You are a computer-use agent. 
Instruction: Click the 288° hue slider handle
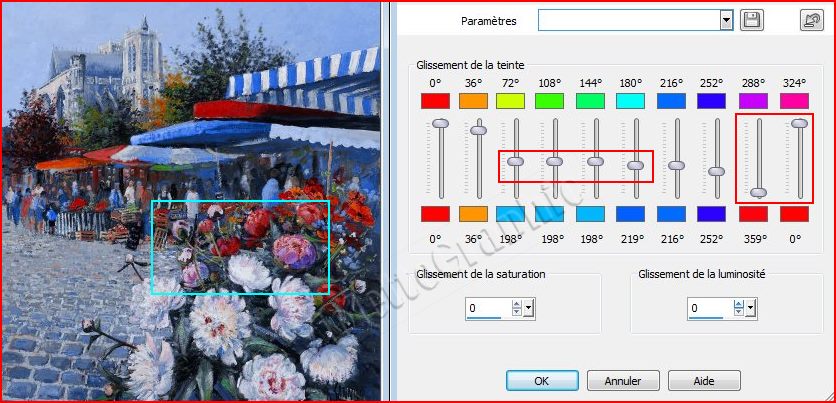(759, 191)
